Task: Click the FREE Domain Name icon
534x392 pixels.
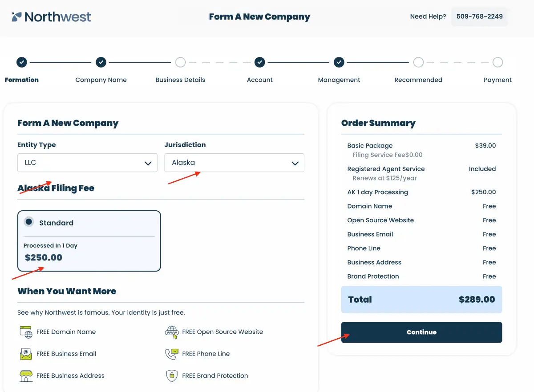Action: click(x=26, y=332)
